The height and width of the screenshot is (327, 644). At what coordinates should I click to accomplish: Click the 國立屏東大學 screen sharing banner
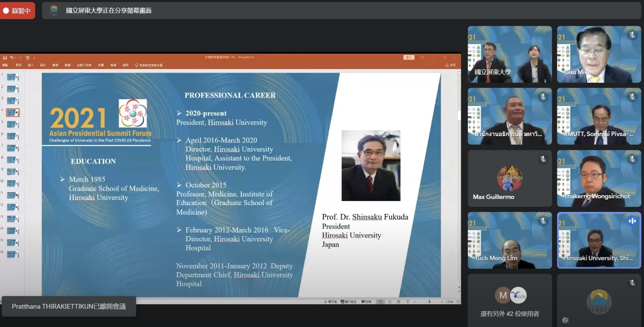[342, 11]
